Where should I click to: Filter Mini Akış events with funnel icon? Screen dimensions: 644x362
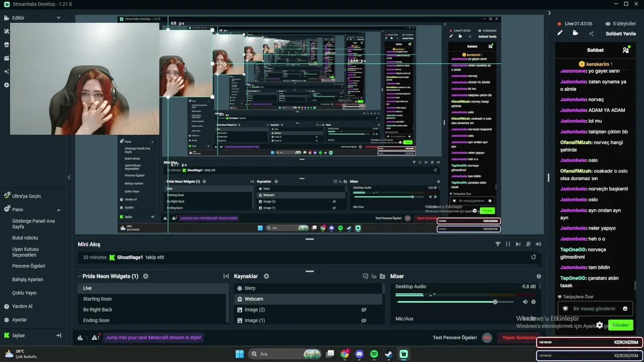498,244
